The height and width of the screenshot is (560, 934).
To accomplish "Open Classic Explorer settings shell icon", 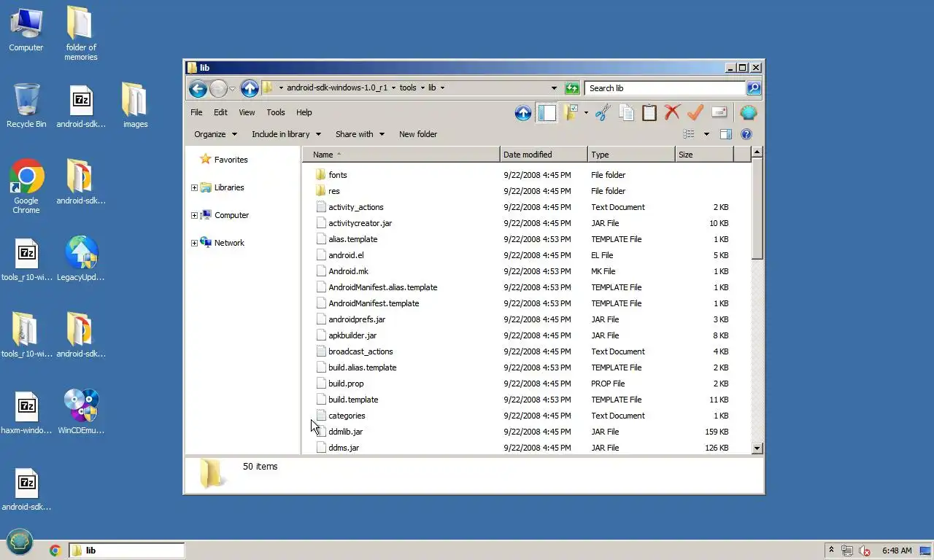I will coord(748,113).
